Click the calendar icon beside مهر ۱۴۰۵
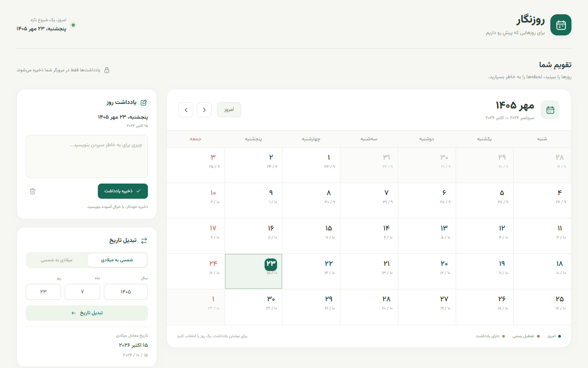588x368 pixels. tap(550, 109)
